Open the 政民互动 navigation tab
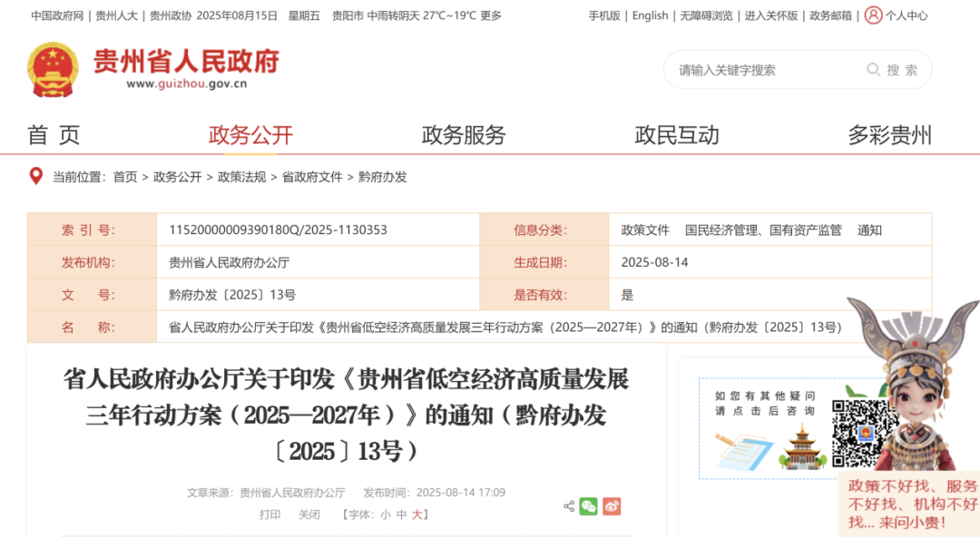Image resolution: width=980 pixels, height=537 pixels. tap(676, 135)
